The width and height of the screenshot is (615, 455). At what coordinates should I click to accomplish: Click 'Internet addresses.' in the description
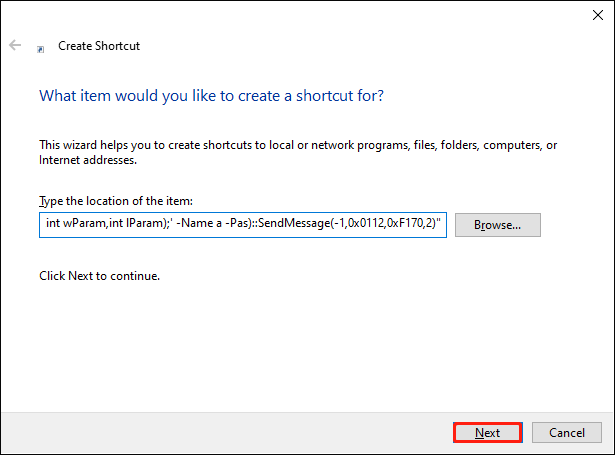point(88,159)
